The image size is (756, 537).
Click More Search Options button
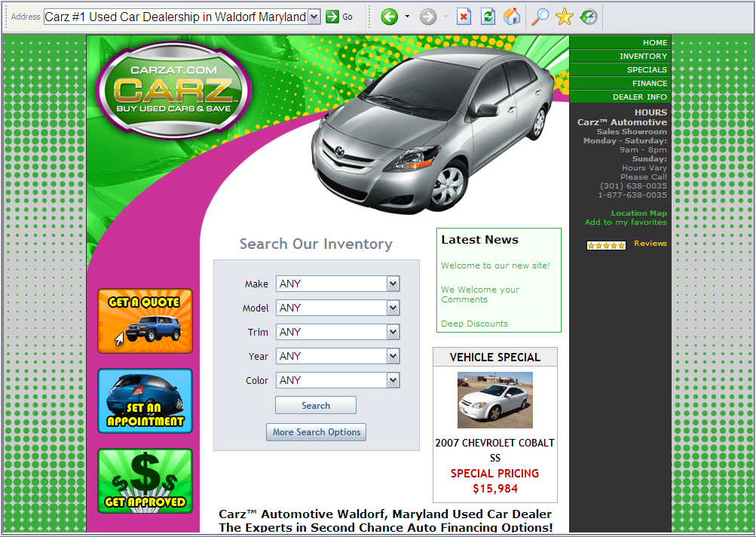pos(317,432)
